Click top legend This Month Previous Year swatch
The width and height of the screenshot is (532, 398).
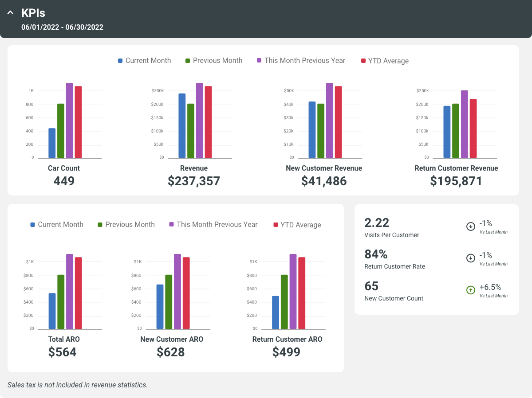click(259, 60)
